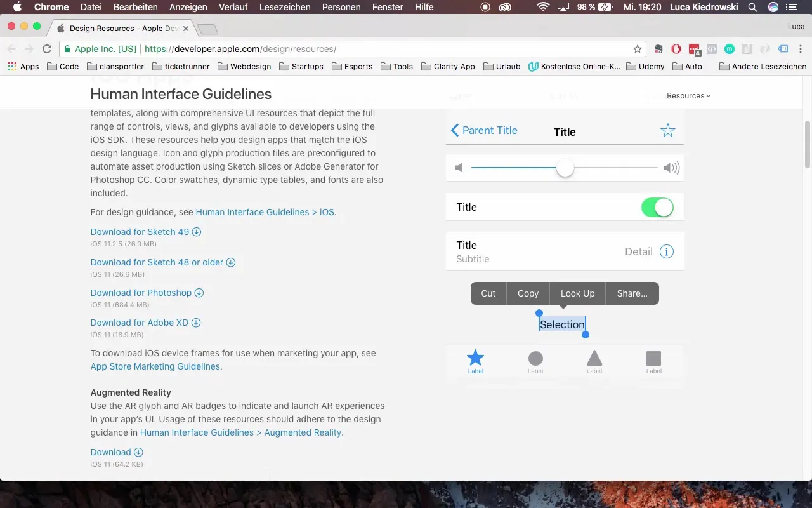The height and width of the screenshot is (508, 812).
Task: Click the Wi-Fi status icon
Action: [x=543, y=7]
